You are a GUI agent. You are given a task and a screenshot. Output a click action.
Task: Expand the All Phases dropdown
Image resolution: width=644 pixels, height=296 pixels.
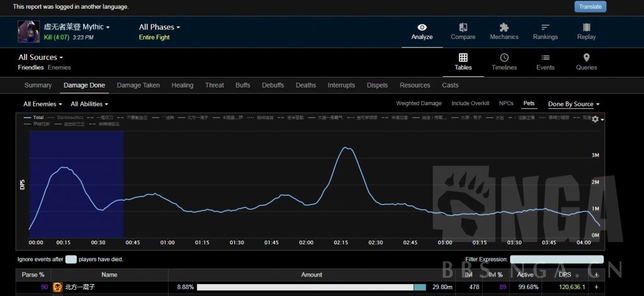point(159,27)
